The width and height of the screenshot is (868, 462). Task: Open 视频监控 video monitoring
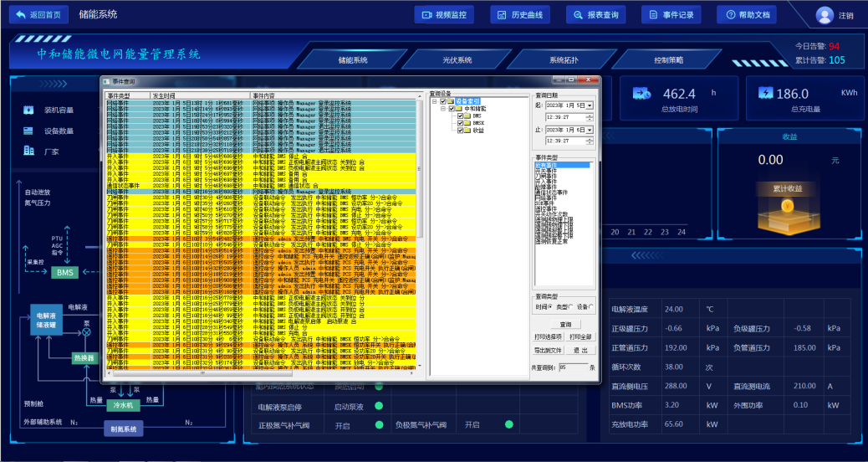(444, 14)
